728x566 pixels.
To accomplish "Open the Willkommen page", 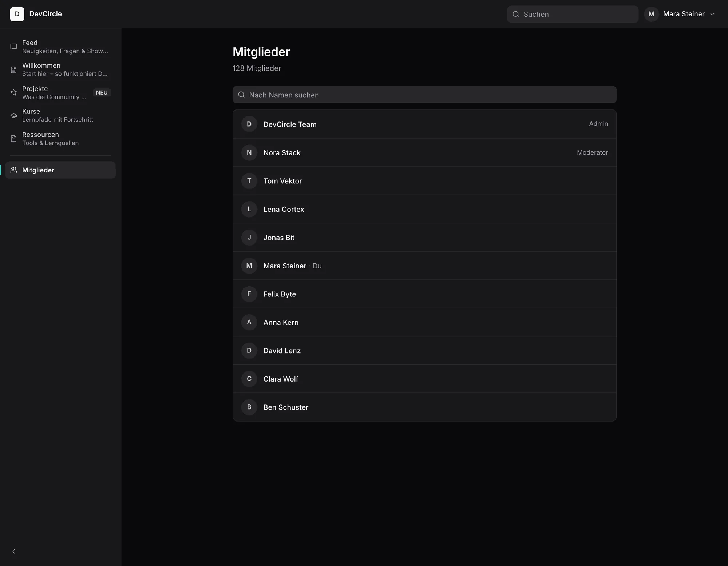I will (60, 69).
